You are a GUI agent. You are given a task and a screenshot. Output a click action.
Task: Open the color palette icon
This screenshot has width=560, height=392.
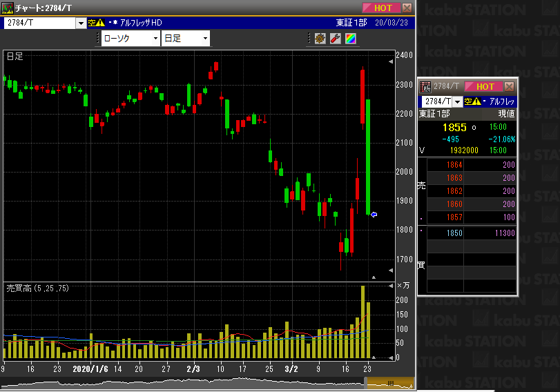coord(351,39)
